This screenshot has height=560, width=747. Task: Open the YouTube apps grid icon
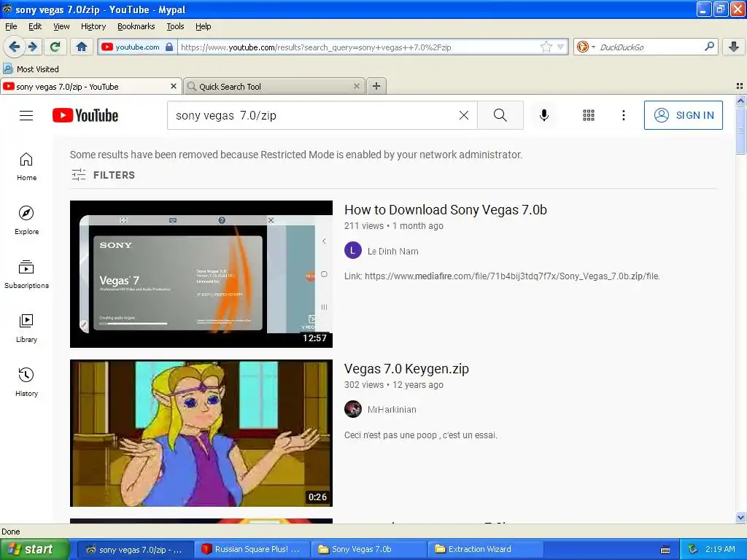589,115
